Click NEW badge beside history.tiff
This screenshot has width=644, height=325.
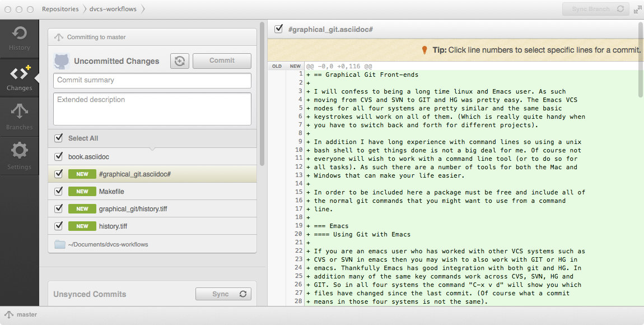(82, 226)
